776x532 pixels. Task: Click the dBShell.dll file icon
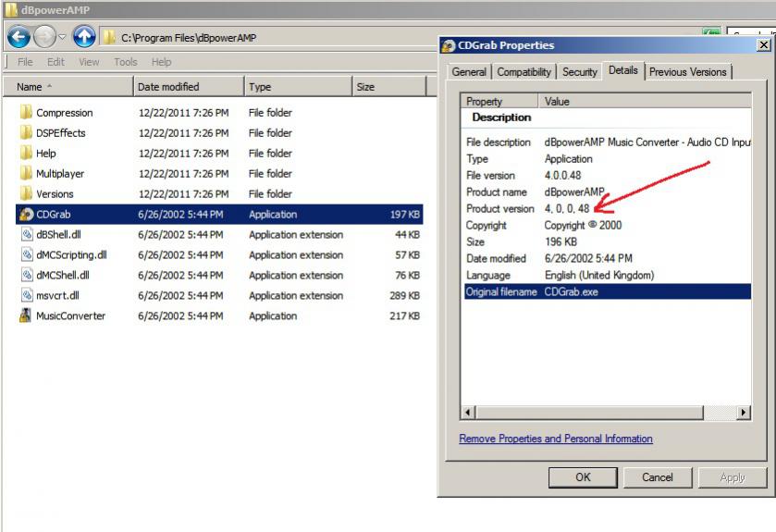pos(27,235)
